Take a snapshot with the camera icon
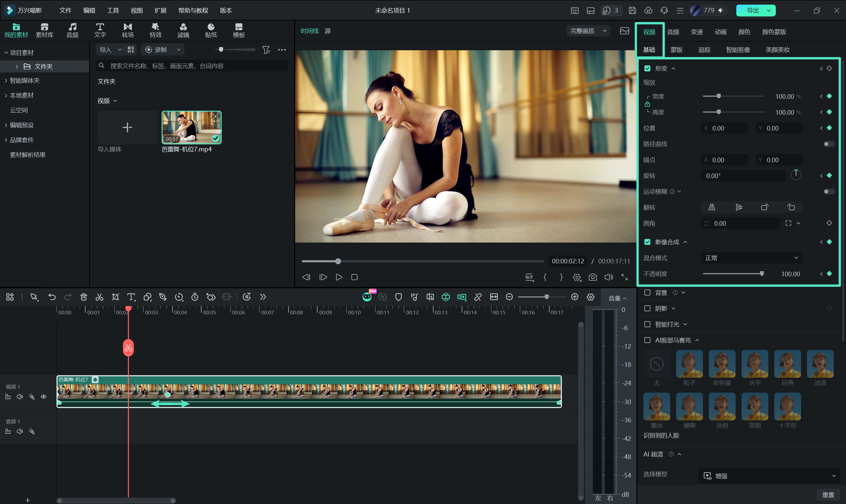846x504 pixels. pyautogui.click(x=593, y=277)
